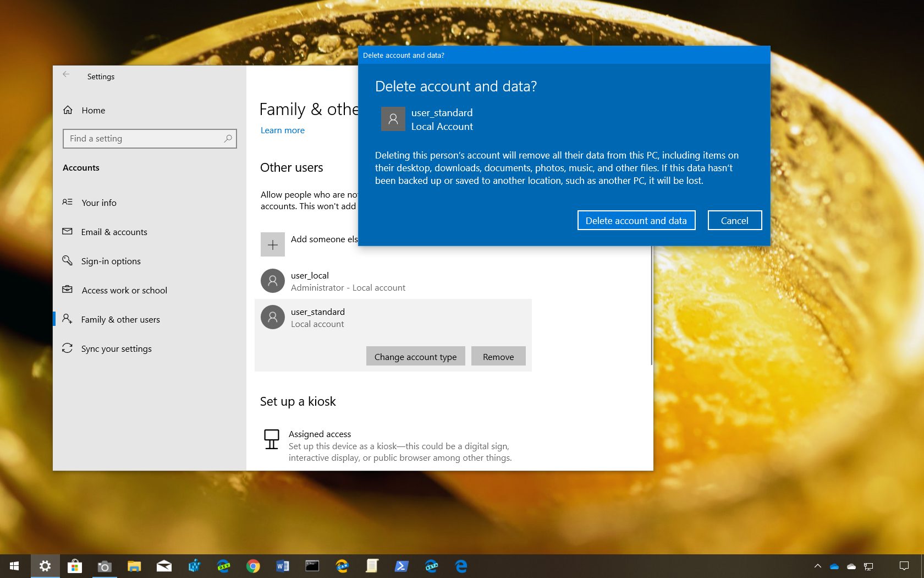Open Microsoft Word from the taskbar

[x=283, y=566]
